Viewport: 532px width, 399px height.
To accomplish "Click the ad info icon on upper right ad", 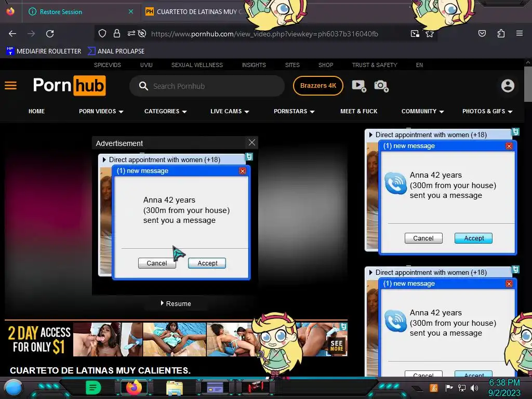I will coord(515,131).
